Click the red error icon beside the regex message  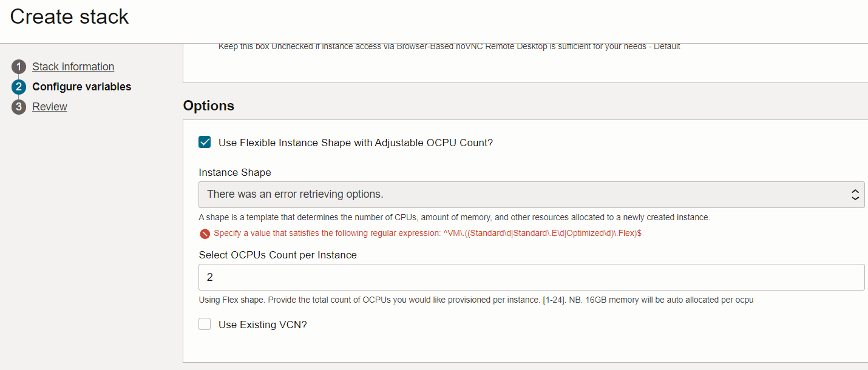[205, 233]
